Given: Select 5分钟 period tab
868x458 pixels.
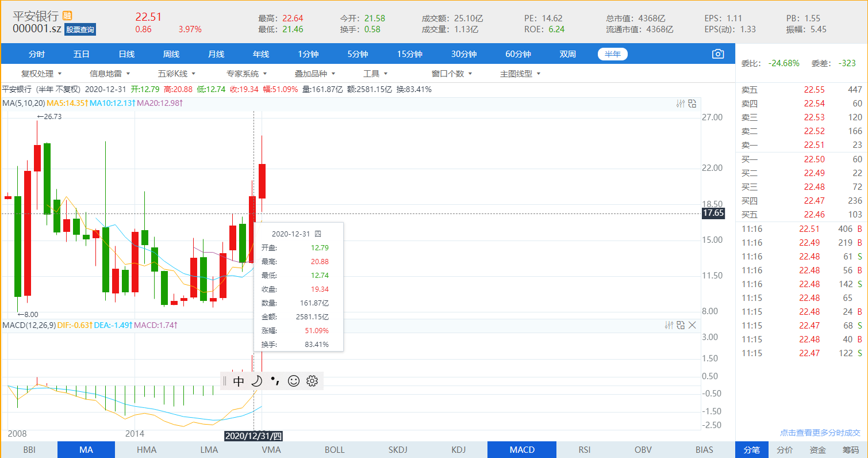Looking at the screenshot, I should coord(358,54).
